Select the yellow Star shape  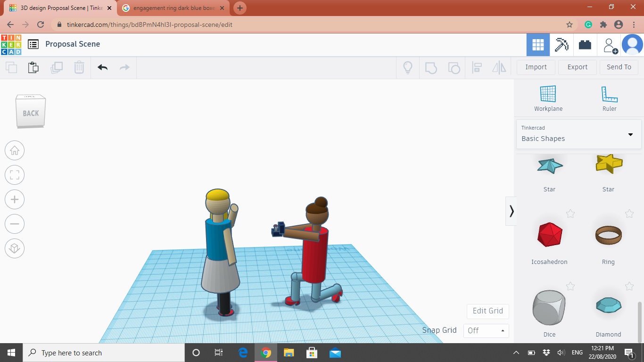click(x=609, y=164)
